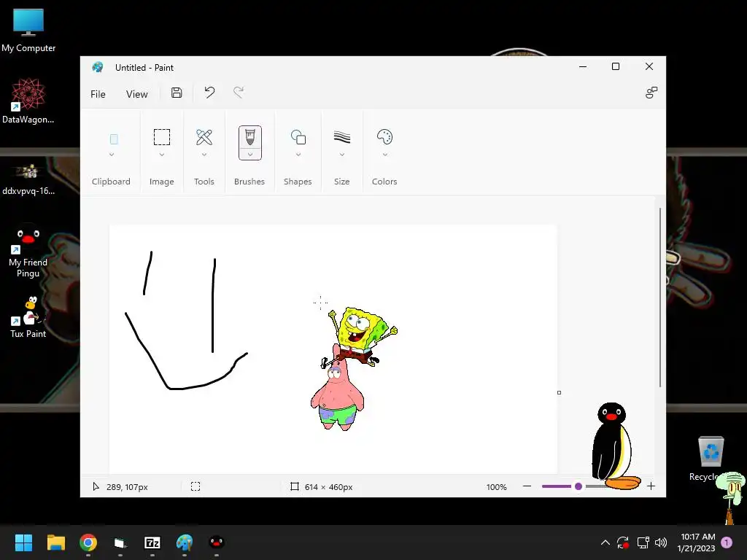Open the notification badge in taskbar
747x560 pixels.
click(727, 542)
